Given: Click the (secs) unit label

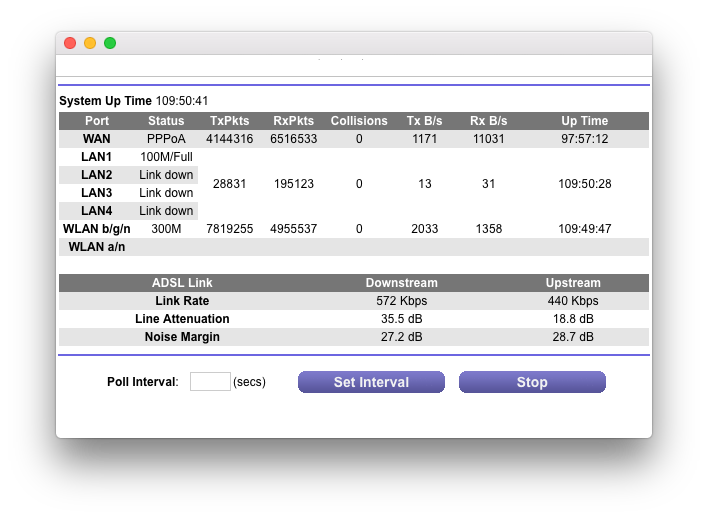Looking at the screenshot, I should click(x=249, y=382).
